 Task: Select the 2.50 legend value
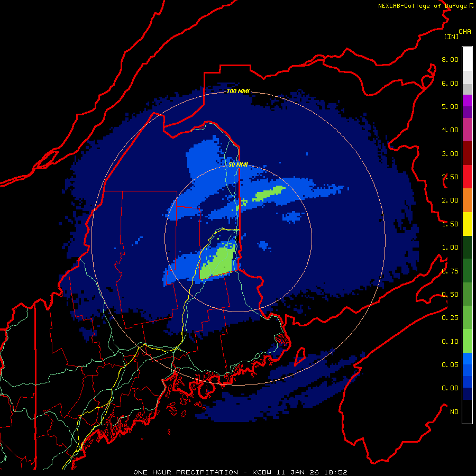point(450,177)
